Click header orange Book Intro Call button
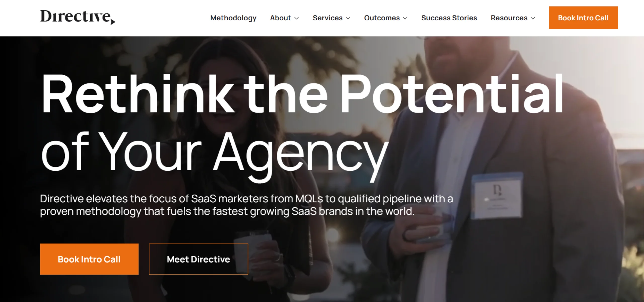644x302 pixels. point(583,18)
